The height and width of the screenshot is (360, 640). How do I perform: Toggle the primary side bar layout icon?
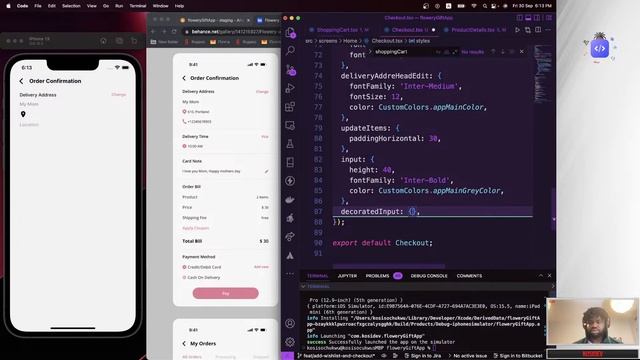coord(520,18)
